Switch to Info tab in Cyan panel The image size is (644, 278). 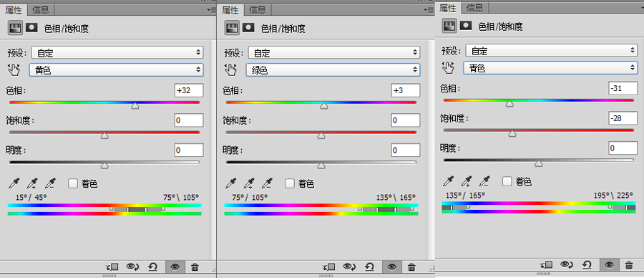pos(475,8)
